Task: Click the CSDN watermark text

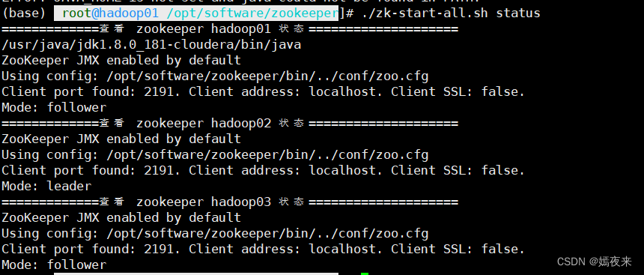Action: [594, 262]
